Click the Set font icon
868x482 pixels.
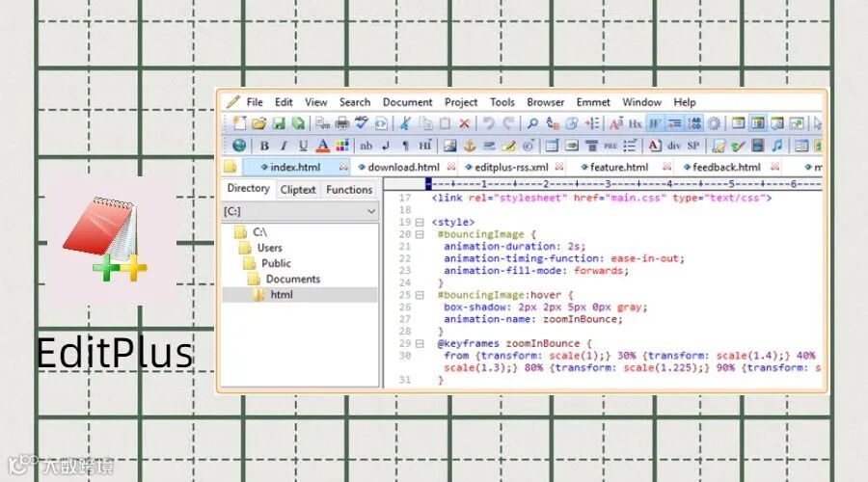[x=616, y=122]
